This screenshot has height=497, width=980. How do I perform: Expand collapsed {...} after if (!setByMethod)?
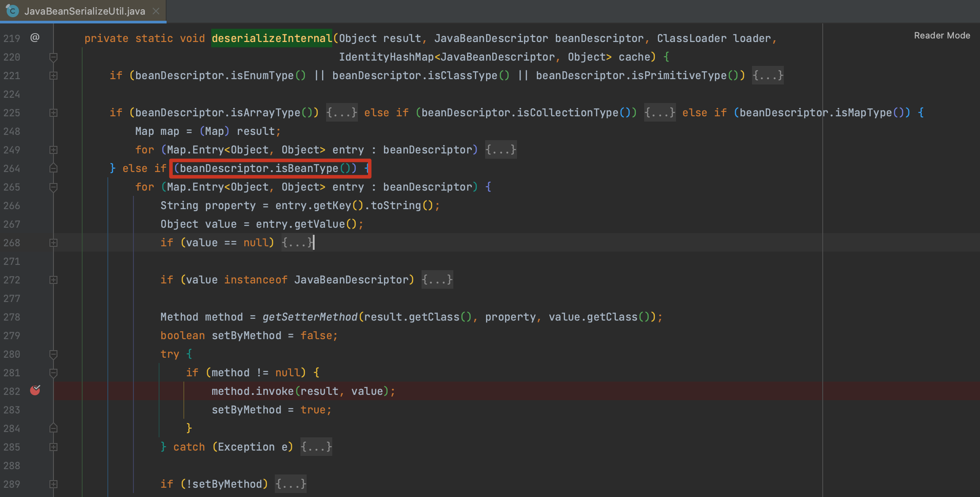point(291,484)
